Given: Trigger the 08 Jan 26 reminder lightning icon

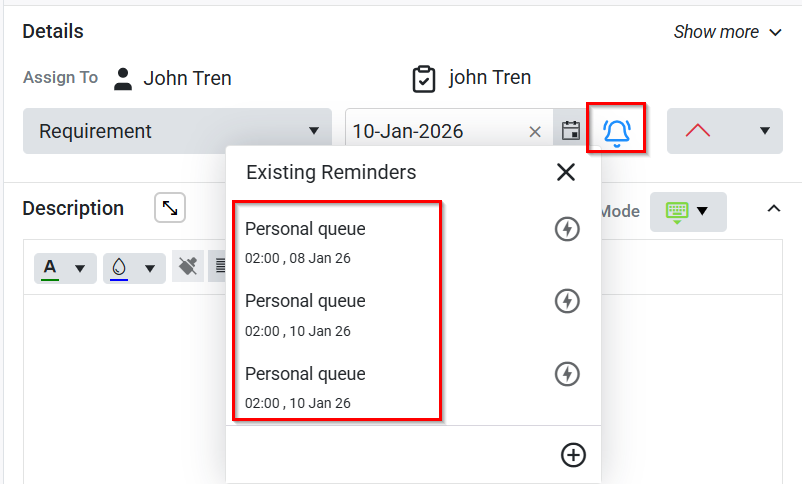Looking at the screenshot, I should pos(567,230).
